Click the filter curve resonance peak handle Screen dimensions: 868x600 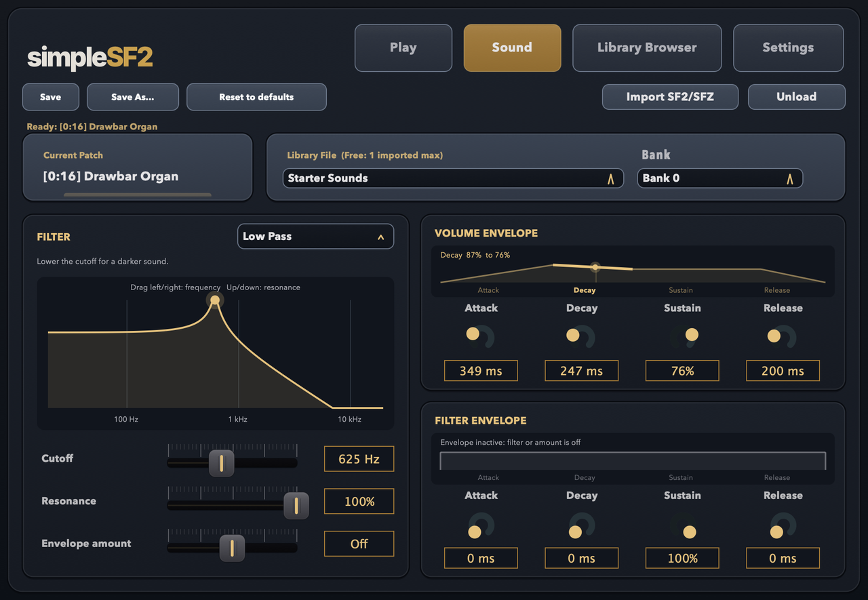pyautogui.click(x=215, y=300)
